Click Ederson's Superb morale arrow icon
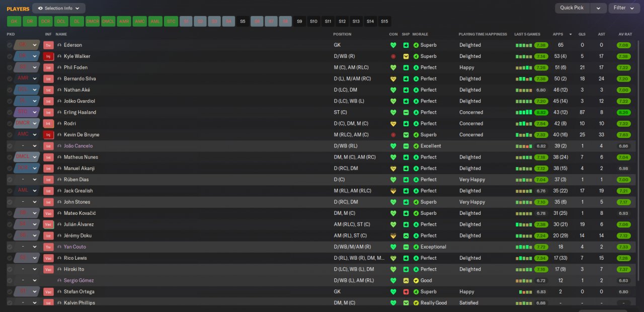Viewport: 644px width, 312px height. [x=416, y=45]
